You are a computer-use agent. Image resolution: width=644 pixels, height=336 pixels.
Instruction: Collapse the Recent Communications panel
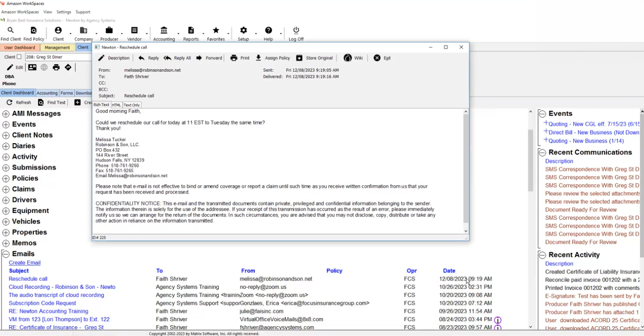542,152
